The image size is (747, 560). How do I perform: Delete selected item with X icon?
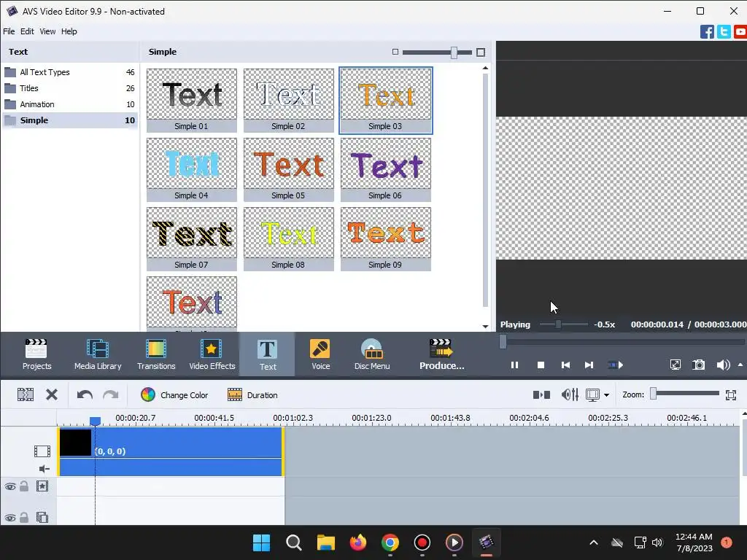pyautogui.click(x=52, y=394)
